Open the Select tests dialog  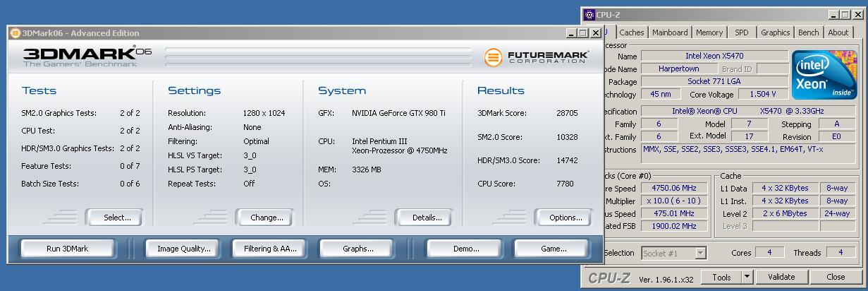[x=114, y=218]
